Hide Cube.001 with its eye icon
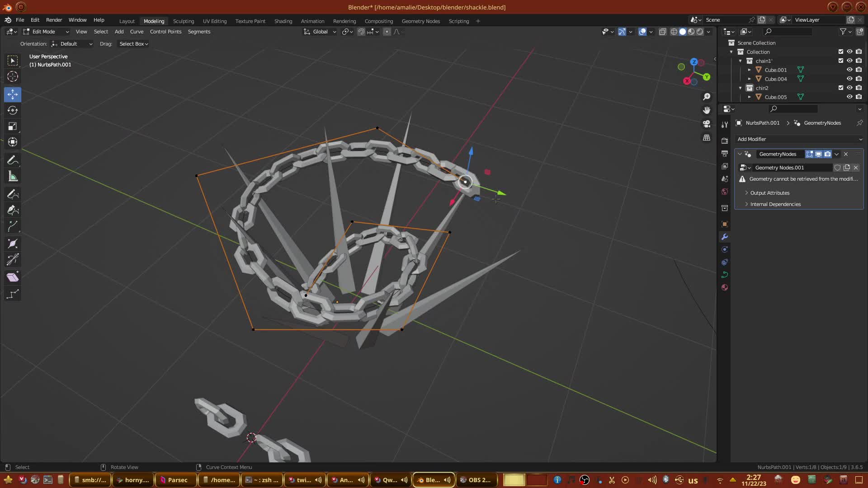The height and width of the screenshot is (488, 868). point(849,70)
